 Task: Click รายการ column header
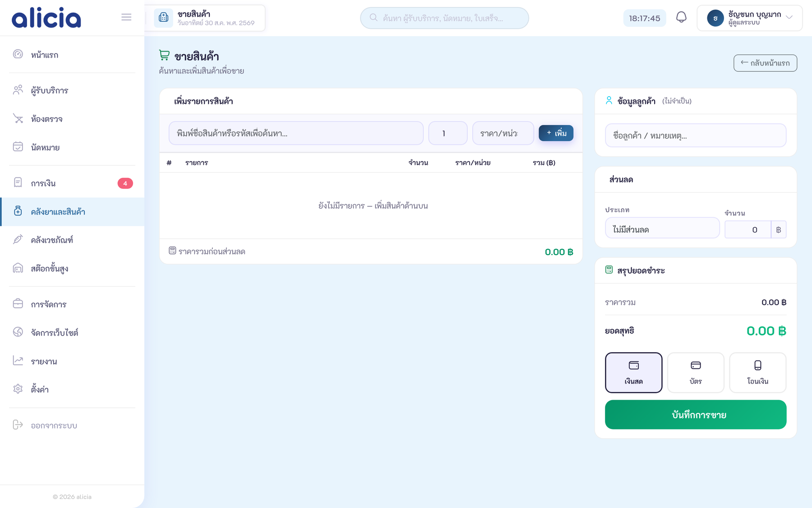197,163
